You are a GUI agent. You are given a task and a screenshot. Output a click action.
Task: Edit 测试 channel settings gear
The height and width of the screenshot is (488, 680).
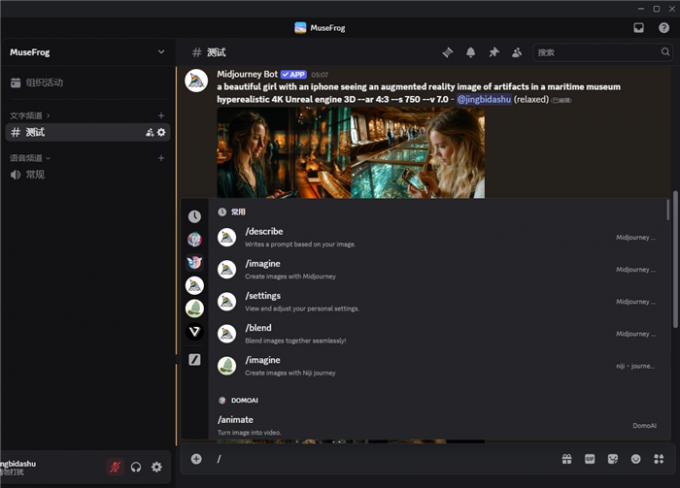coord(161,132)
